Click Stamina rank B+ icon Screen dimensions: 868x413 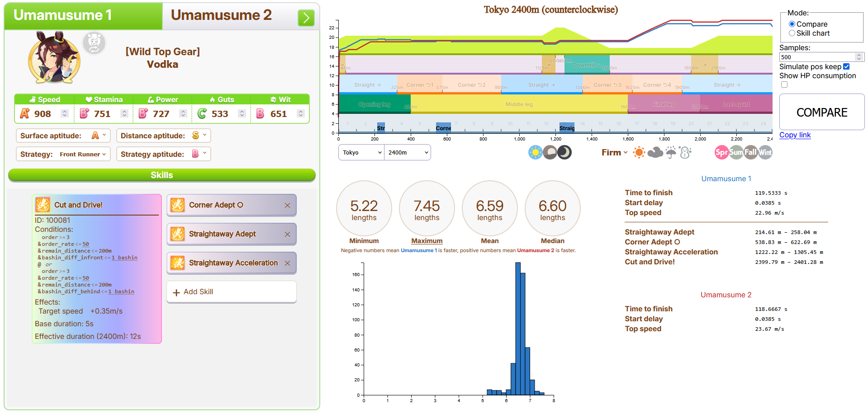[x=85, y=113]
